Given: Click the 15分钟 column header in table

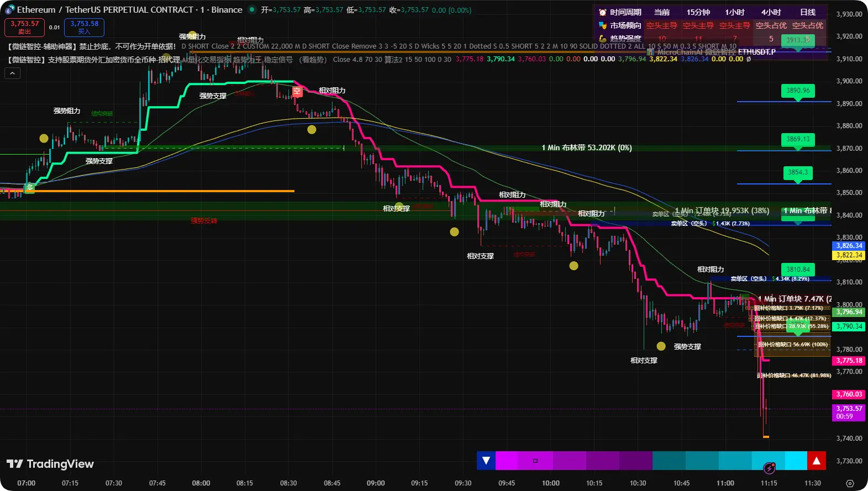Looking at the screenshot, I should (698, 12).
